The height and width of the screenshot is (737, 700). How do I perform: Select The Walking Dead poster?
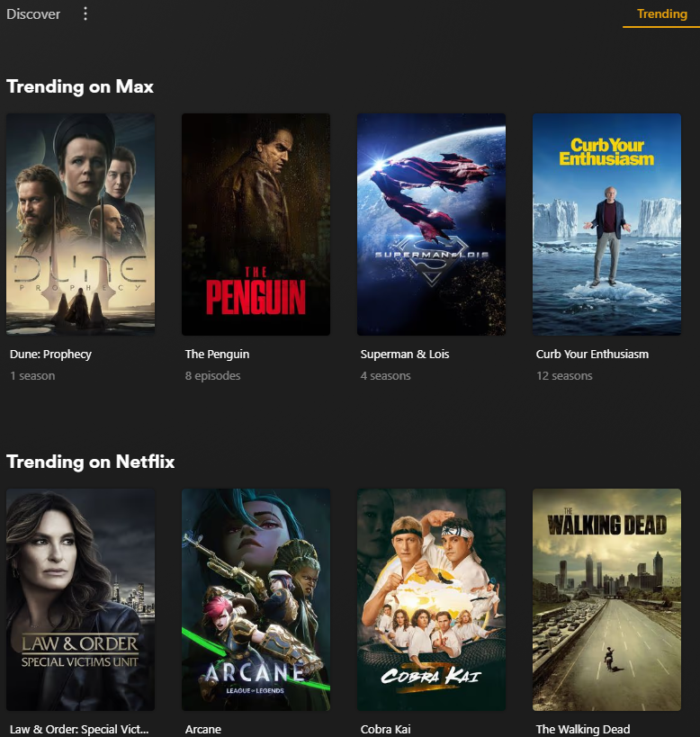pyautogui.click(x=606, y=599)
